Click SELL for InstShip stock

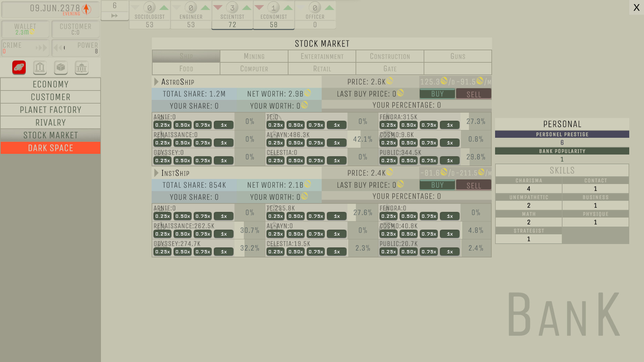pos(473,185)
